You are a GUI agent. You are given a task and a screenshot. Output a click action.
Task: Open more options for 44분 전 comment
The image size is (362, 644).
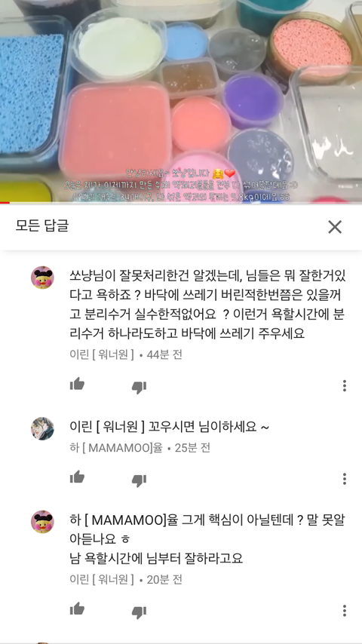coord(345,385)
